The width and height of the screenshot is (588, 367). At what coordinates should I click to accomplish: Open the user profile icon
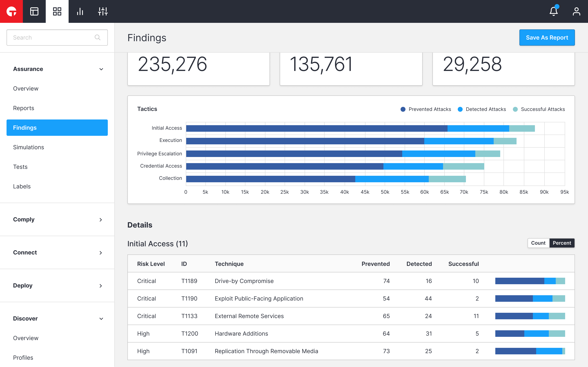click(576, 11)
